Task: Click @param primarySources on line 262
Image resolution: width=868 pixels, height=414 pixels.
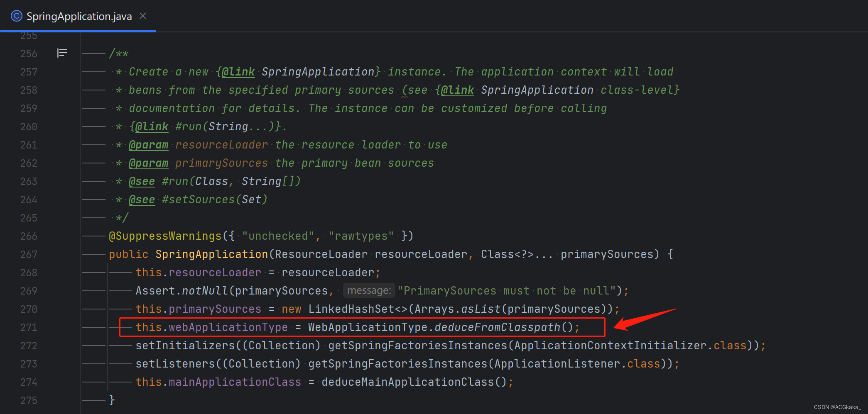Action: click(198, 163)
